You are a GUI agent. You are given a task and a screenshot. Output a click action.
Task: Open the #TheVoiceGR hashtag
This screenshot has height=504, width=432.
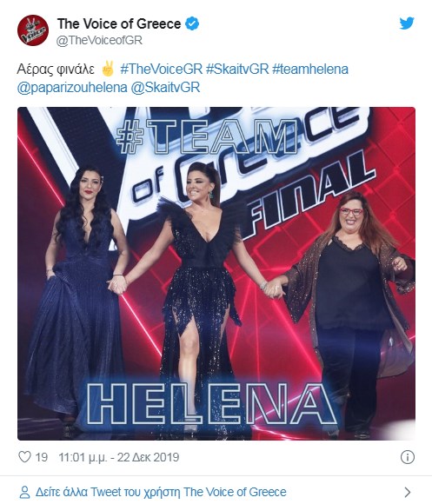(x=162, y=70)
